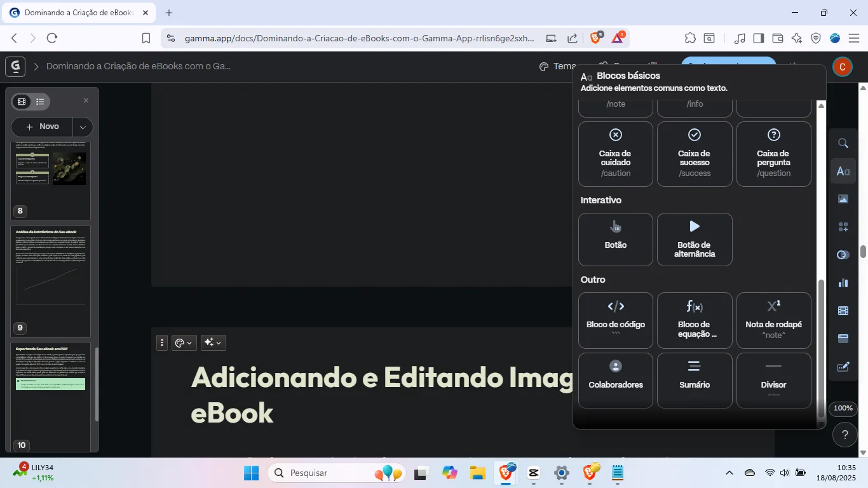Open the embed card icon in toolbar
The width and height of the screenshot is (868, 488).
click(x=843, y=339)
